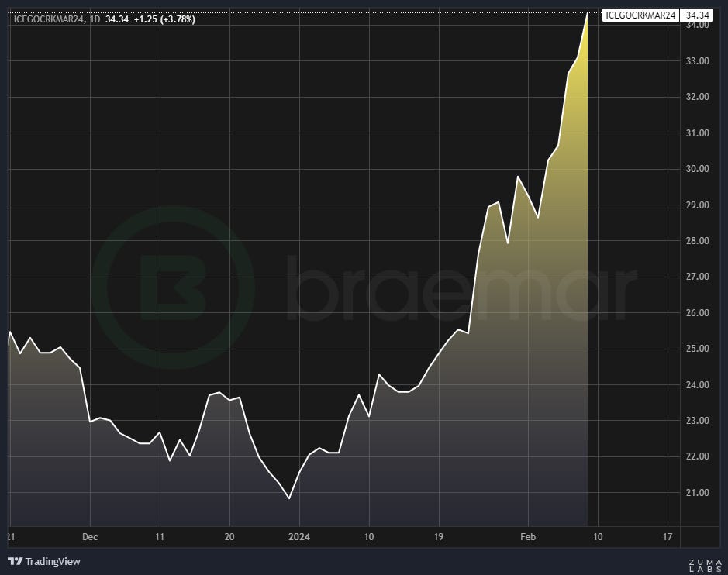Toggle the 19 date on the time axis

coord(439,535)
